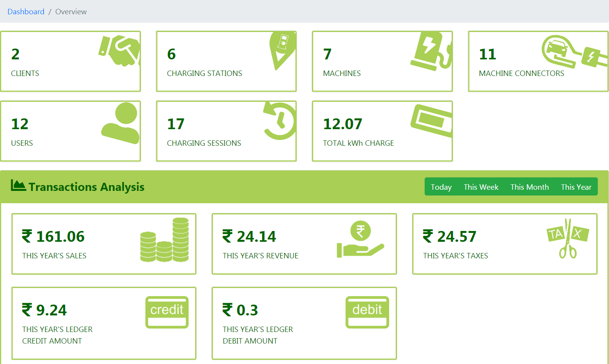
Task: Click the 7 machines count
Action: (x=327, y=54)
